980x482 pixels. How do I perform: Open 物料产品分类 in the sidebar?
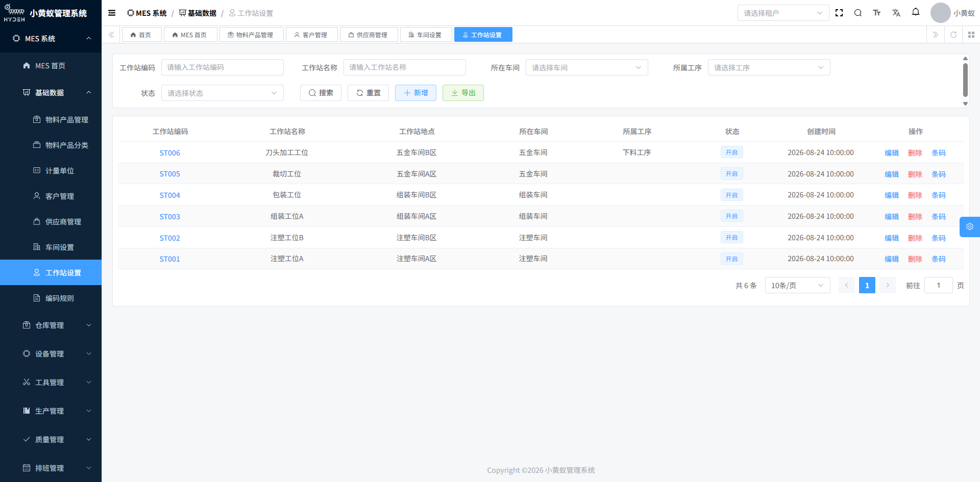pos(51,145)
